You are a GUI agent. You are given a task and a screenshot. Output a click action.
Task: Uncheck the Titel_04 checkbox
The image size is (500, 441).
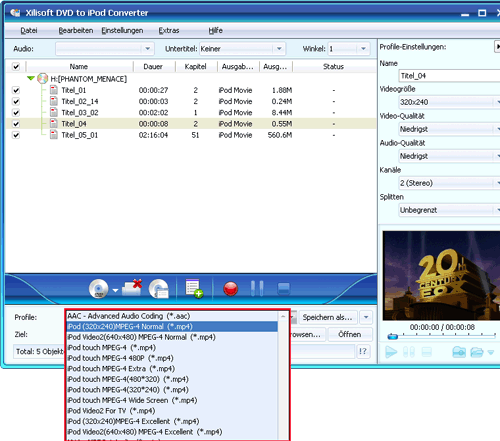click(16, 124)
